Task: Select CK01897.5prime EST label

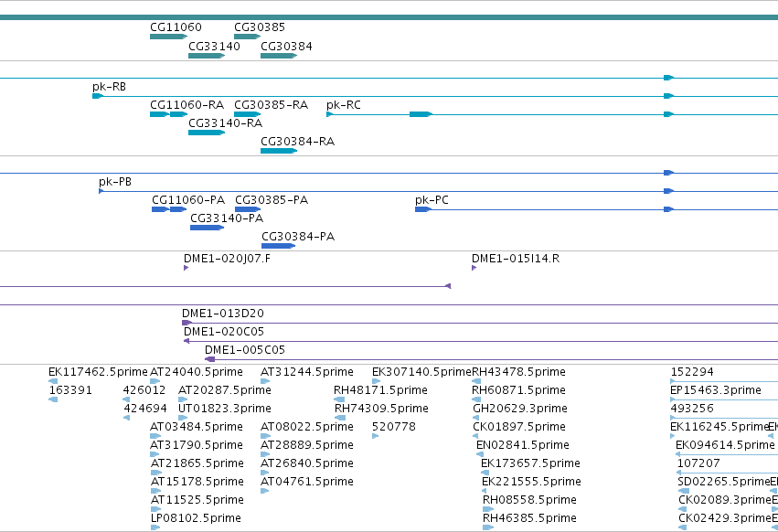Action: [519, 427]
